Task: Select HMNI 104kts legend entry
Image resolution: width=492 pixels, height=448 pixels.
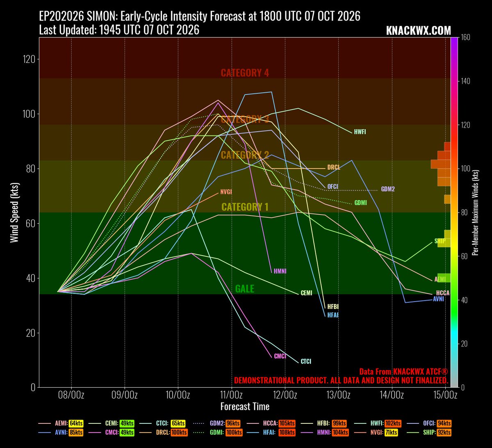Action: point(325,432)
